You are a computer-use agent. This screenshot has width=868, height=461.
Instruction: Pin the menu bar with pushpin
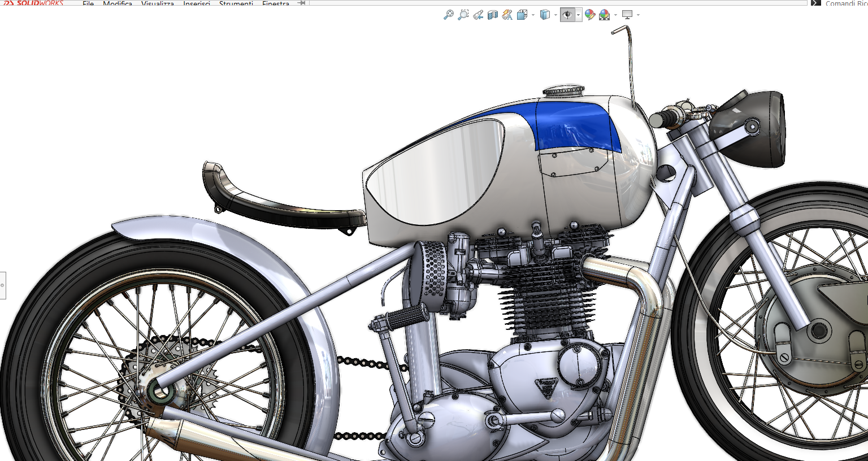302,3
